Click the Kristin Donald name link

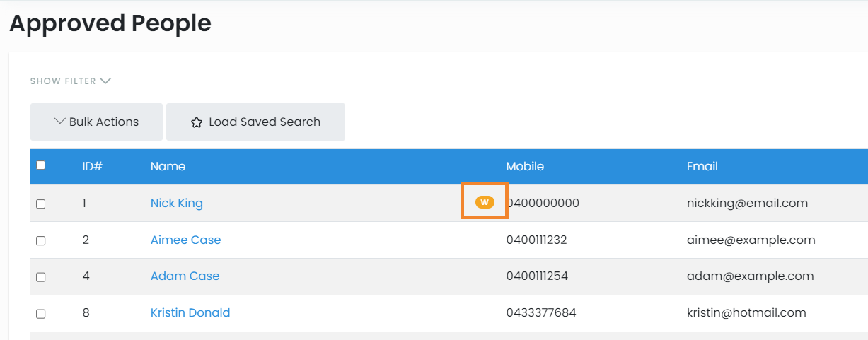pos(190,312)
